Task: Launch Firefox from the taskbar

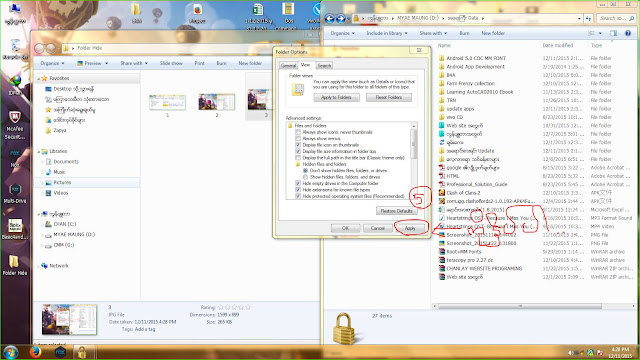Action: click(x=36, y=351)
